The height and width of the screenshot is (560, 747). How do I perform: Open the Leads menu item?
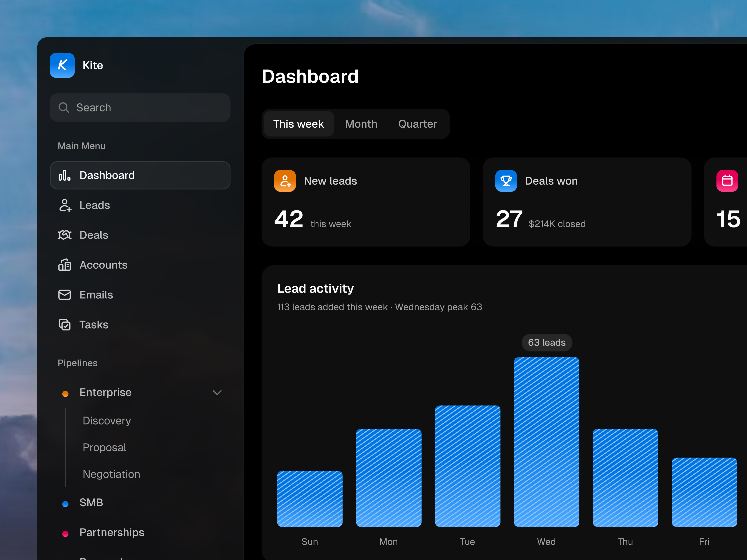pyautogui.click(x=140, y=205)
